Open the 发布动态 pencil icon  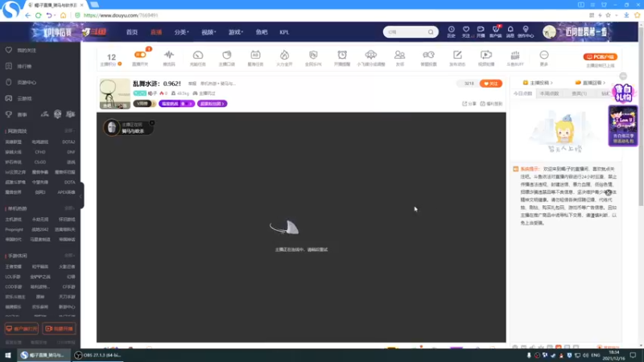pyautogui.click(x=457, y=57)
